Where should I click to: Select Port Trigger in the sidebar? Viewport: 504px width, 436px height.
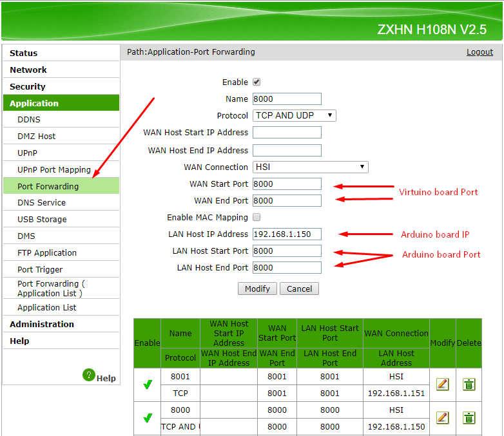coord(40,270)
